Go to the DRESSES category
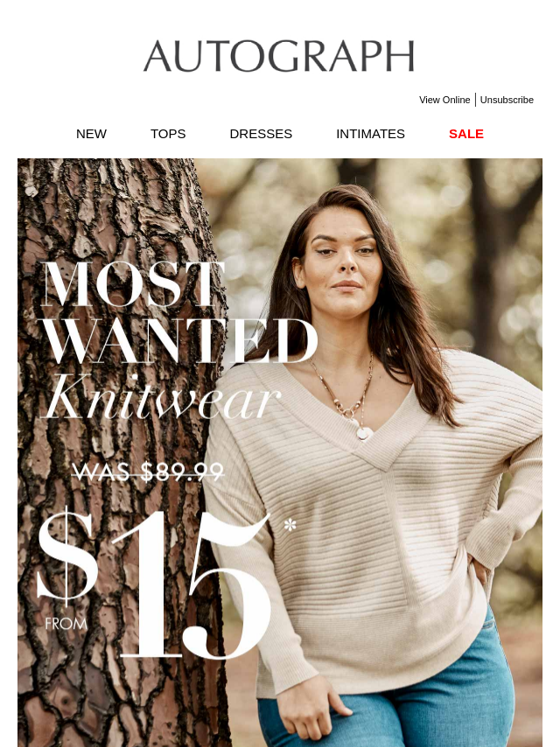This screenshot has height=747, width=560. [261, 134]
